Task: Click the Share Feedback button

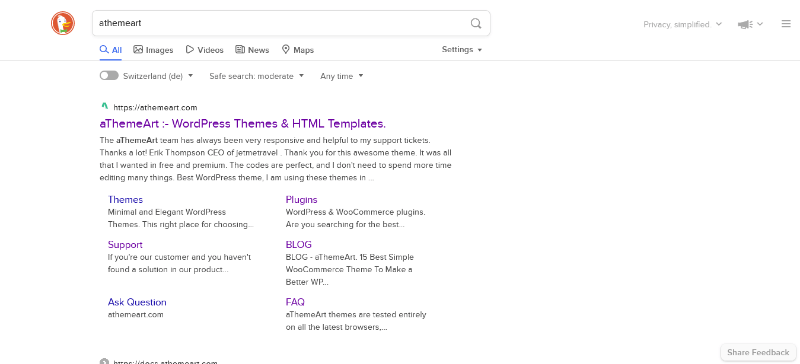Action: [758, 352]
